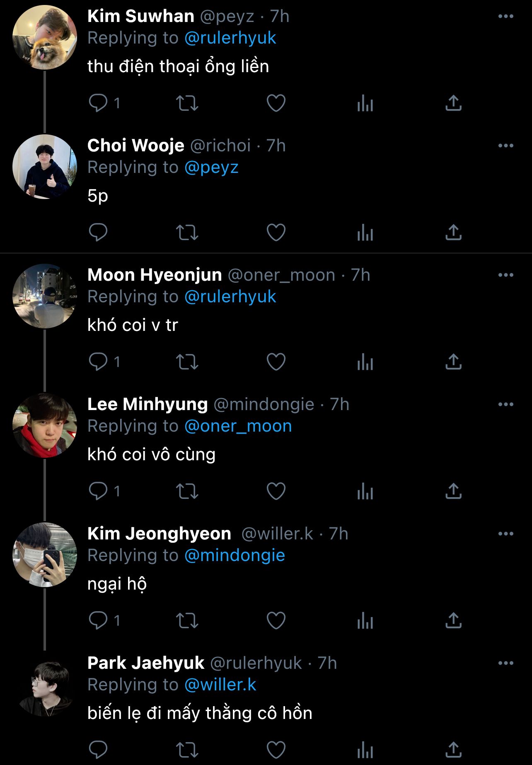View analytics for Choi Wooje's tweet

(365, 233)
